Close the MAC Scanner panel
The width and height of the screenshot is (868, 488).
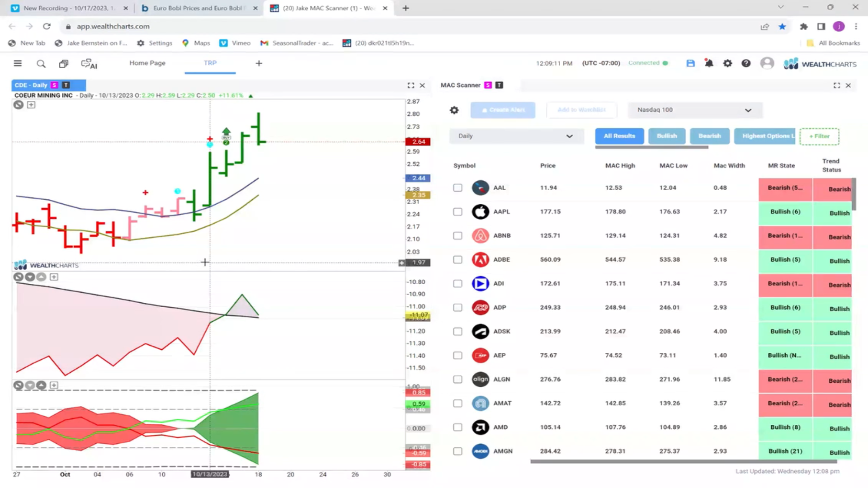(x=848, y=85)
